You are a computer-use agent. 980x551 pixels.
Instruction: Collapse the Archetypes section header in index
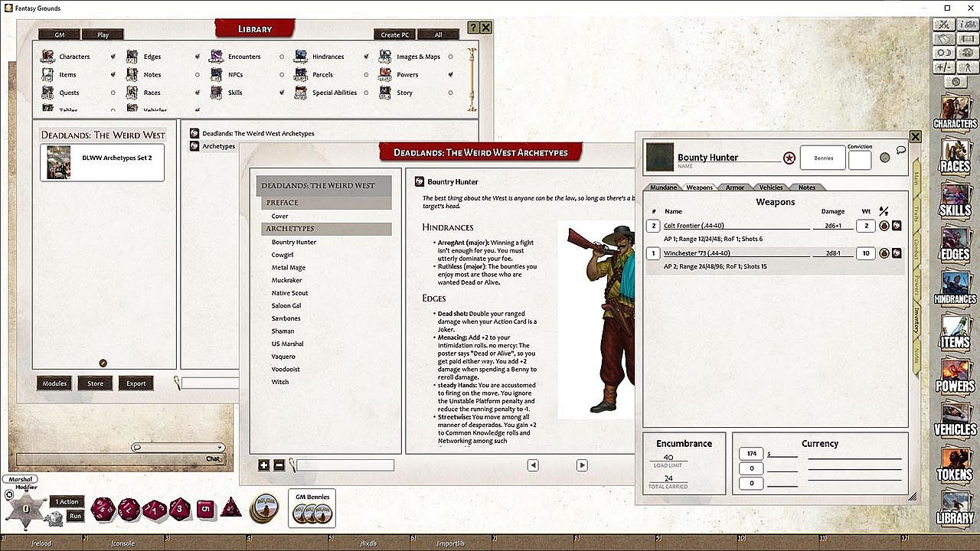pos(327,229)
